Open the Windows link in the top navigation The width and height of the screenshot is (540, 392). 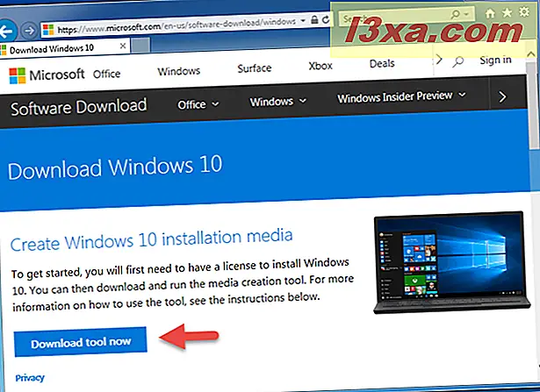179,71
